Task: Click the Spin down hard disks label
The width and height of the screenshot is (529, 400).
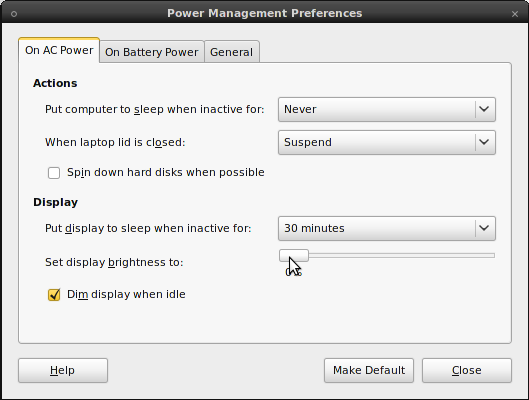Action: pos(166,172)
